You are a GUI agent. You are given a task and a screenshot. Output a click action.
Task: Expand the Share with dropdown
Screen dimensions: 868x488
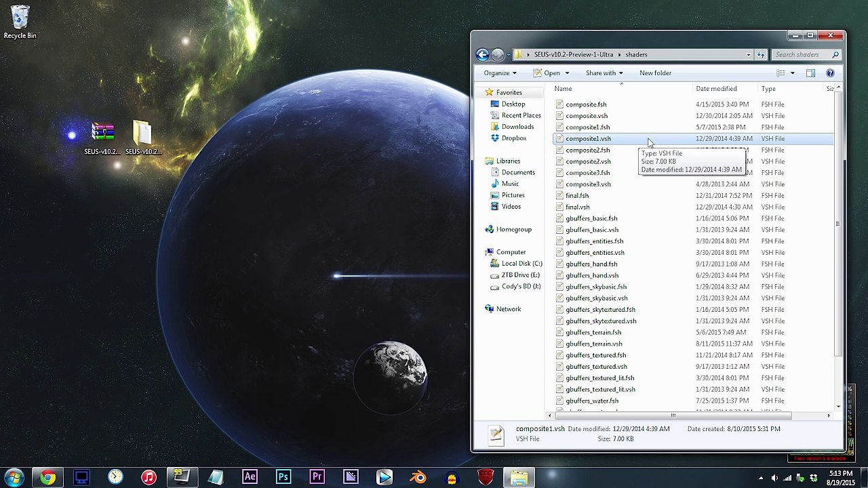[605, 73]
